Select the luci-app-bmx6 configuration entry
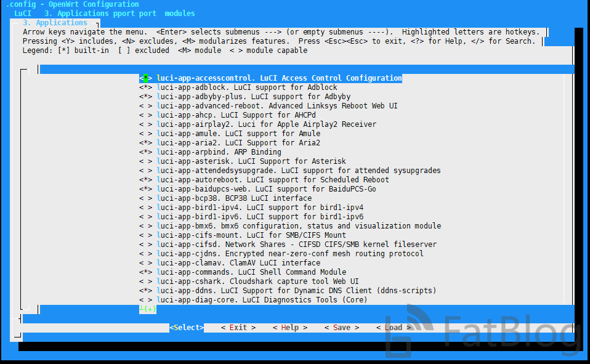Viewport: 590px width, 364px height. point(299,226)
